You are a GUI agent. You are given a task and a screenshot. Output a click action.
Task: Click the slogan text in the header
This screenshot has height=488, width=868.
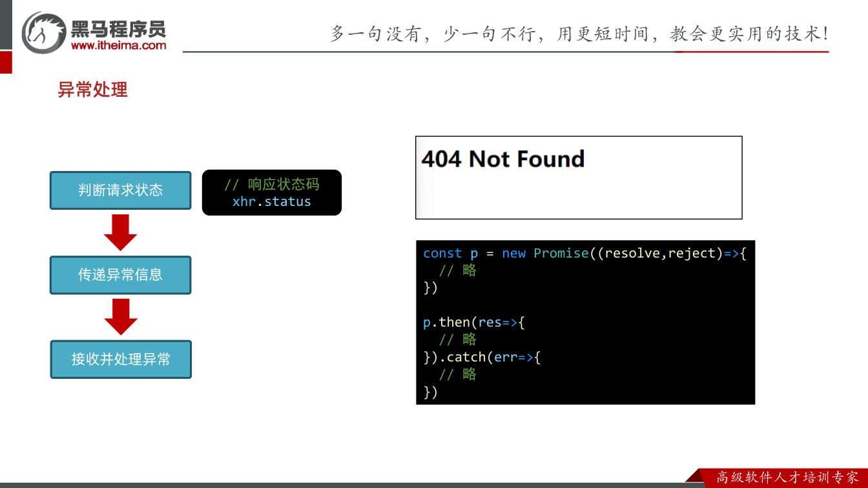tap(579, 34)
